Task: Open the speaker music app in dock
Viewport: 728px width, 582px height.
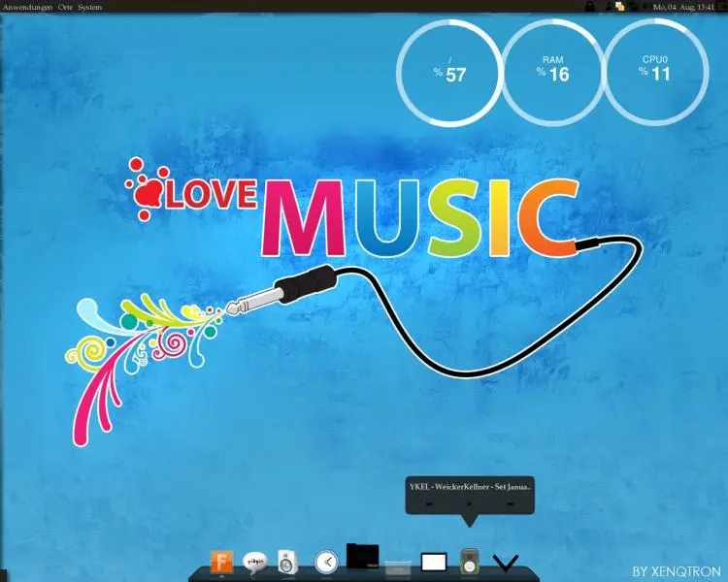Action: [x=286, y=561]
